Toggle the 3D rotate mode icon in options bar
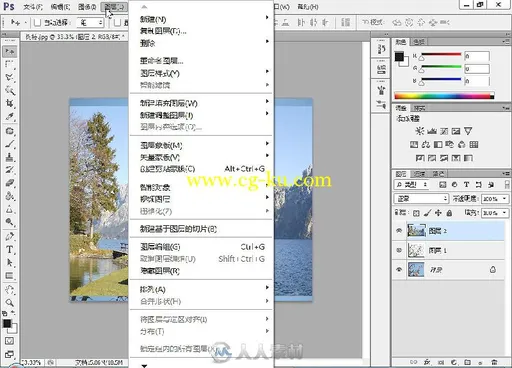512x368 pixels. [397, 22]
